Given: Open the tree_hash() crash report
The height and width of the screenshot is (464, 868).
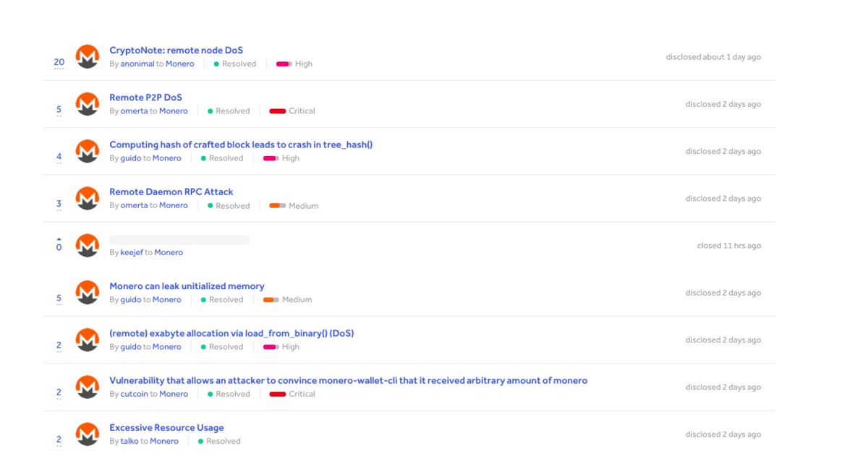Looking at the screenshot, I should pos(241,145).
